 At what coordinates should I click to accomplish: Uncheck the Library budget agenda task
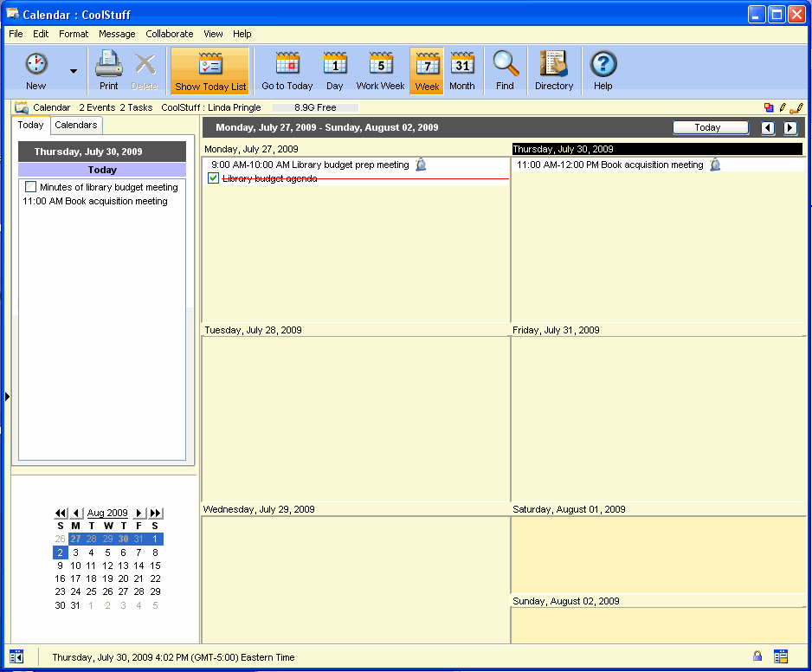(214, 178)
